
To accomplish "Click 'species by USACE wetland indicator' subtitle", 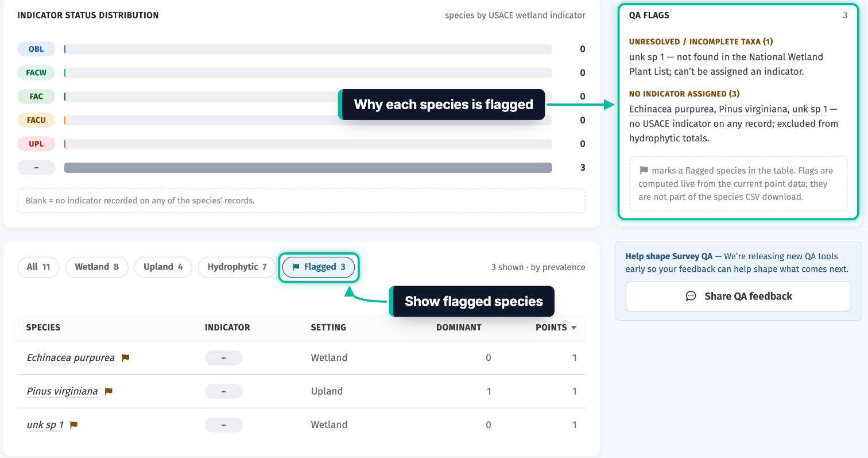I will 516,16.
